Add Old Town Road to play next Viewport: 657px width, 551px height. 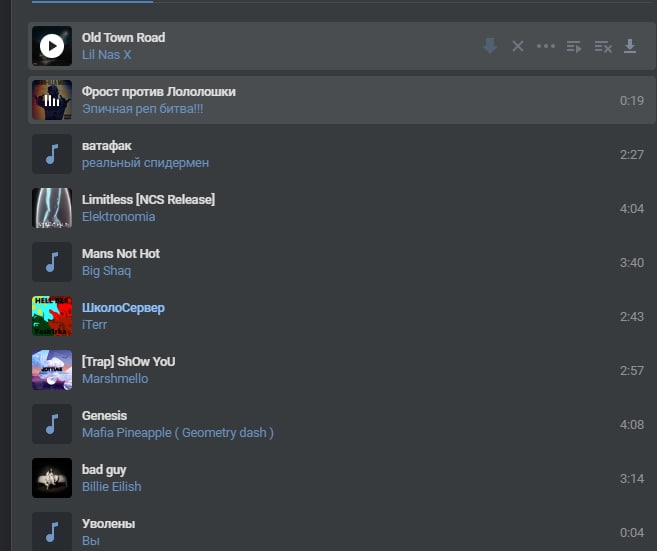pyautogui.click(x=574, y=47)
